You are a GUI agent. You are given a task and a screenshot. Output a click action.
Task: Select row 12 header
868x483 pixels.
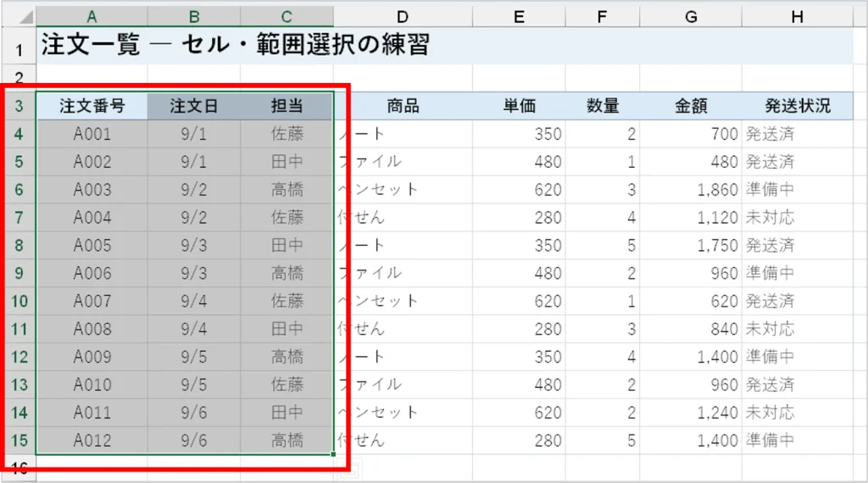19,357
